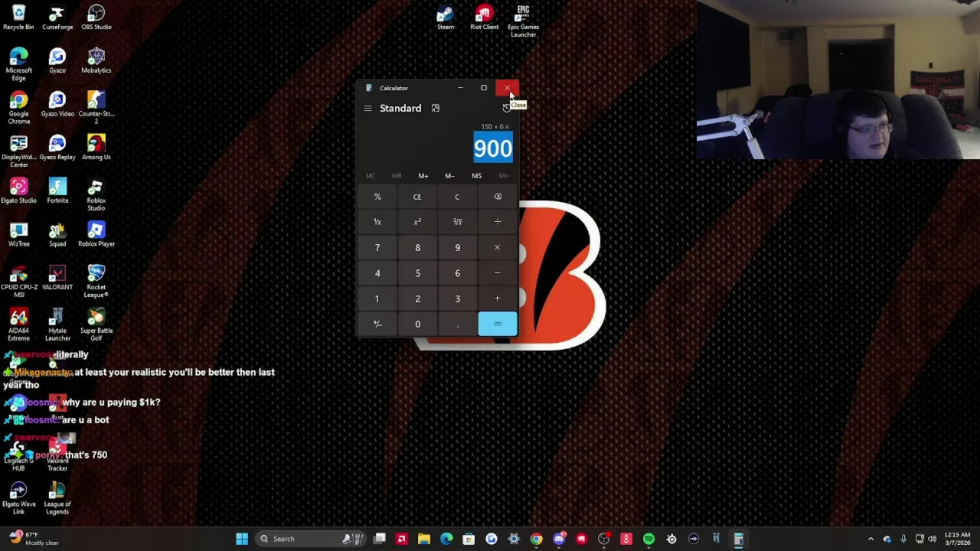This screenshot has width=980, height=551.
Task: Click digit 8 on Calculator keypad
Action: pos(417,247)
